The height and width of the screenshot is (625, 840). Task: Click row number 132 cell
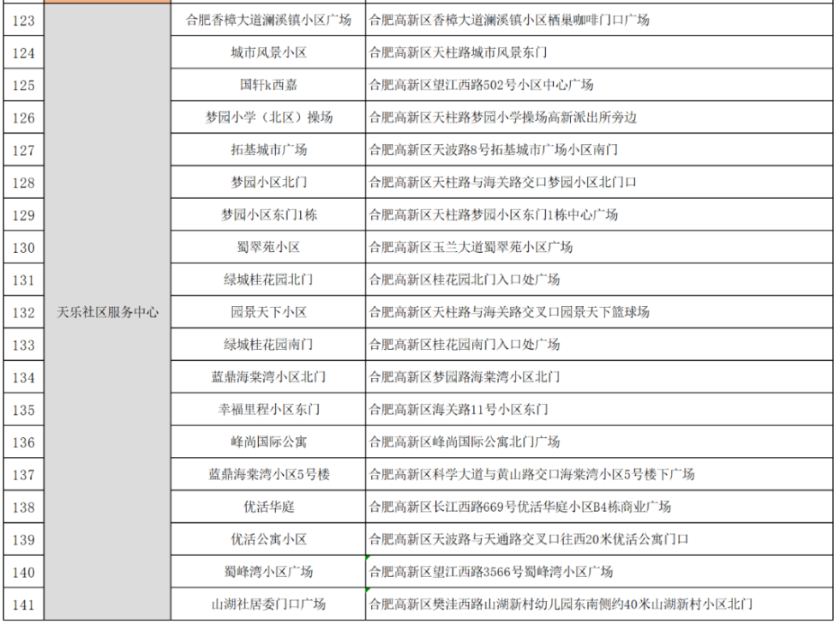pyautogui.click(x=24, y=312)
